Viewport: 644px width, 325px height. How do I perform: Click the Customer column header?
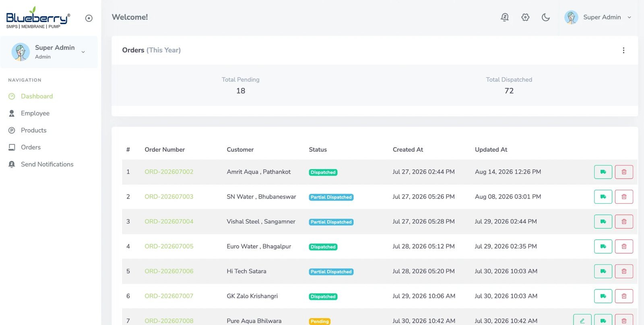[x=240, y=149]
